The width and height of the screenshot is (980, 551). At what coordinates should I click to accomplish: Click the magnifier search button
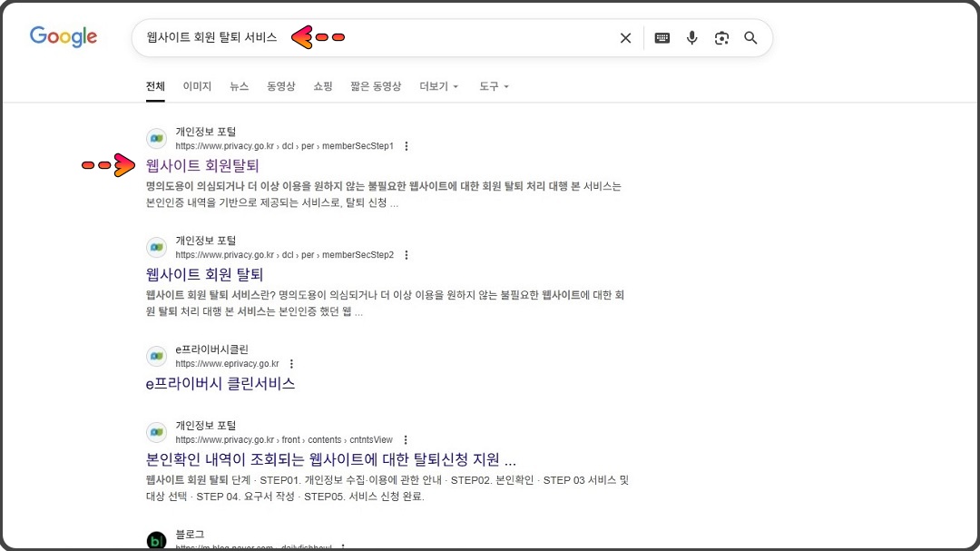click(750, 38)
